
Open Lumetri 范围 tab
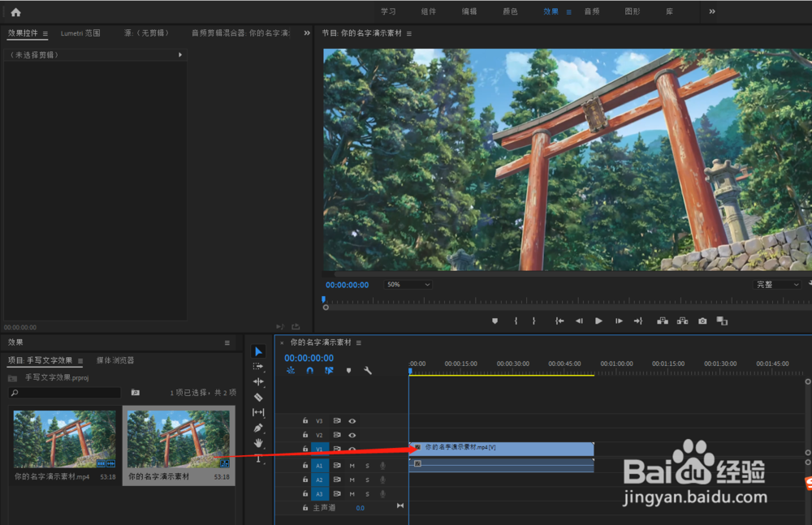coord(80,33)
